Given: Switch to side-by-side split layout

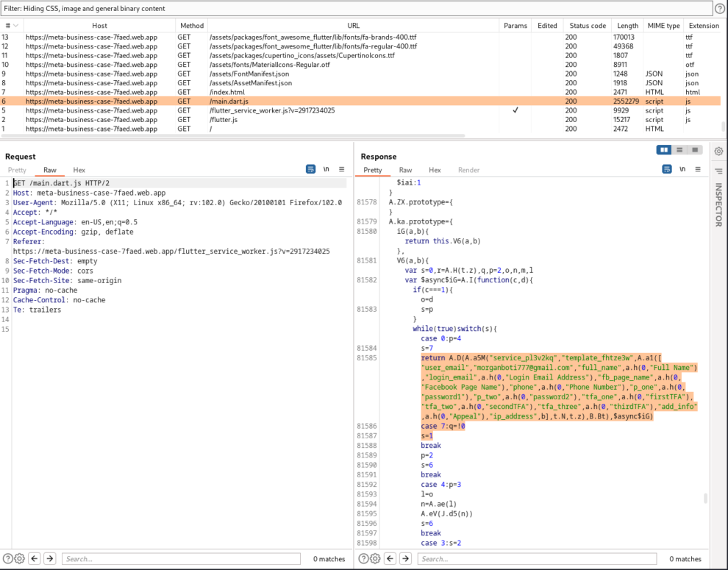Looking at the screenshot, I should [x=664, y=149].
